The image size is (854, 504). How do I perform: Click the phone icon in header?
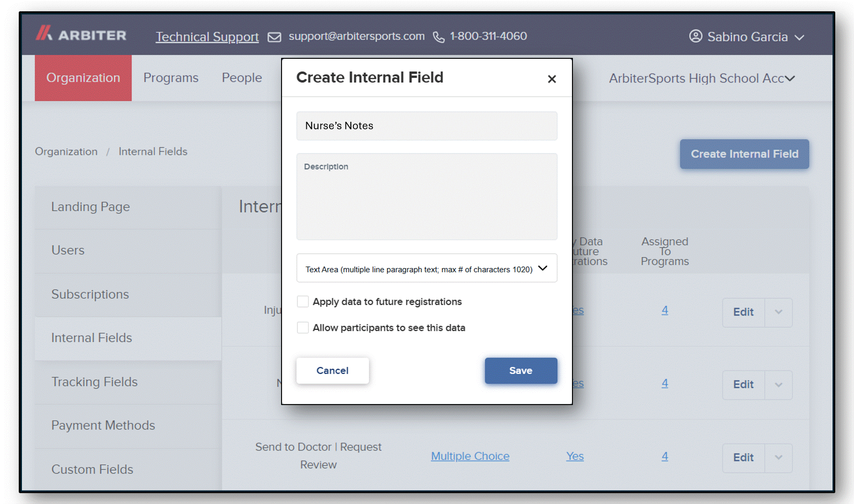pyautogui.click(x=438, y=37)
